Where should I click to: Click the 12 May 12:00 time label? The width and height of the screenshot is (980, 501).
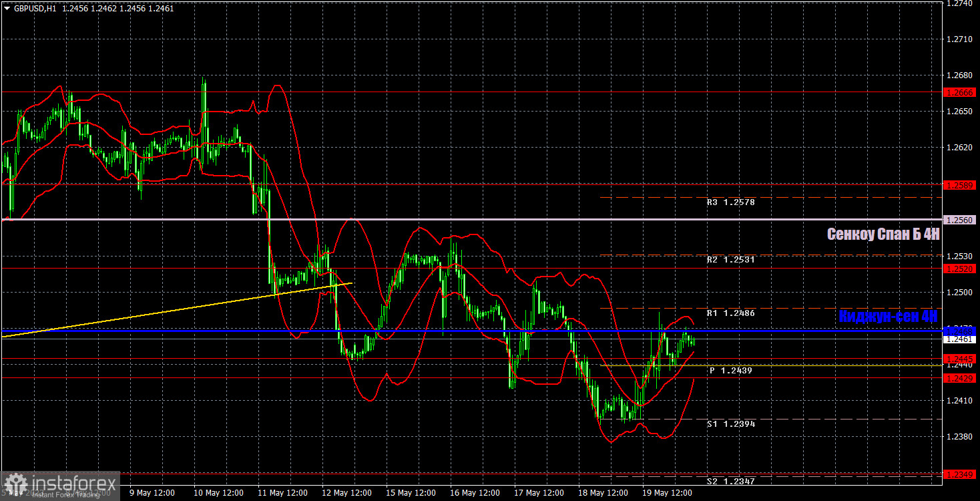coord(346,493)
